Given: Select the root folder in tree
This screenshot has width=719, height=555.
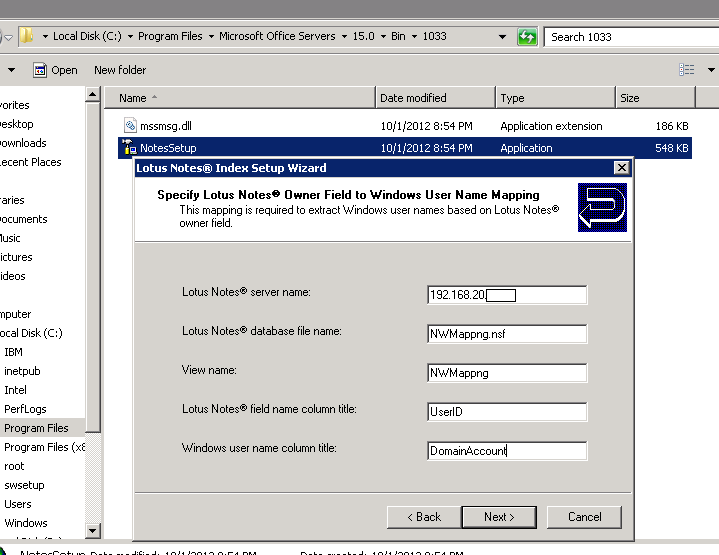Looking at the screenshot, I should click(x=14, y=466).
